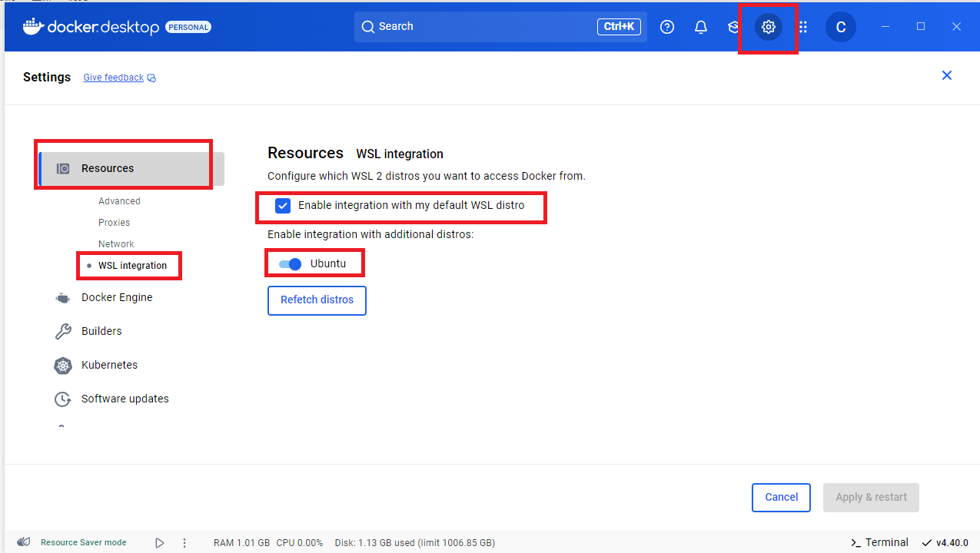The height and width of the screenshot is (553, 980).
Task: Click the Resource Saver mode text
Action: (x=83, y=542)
